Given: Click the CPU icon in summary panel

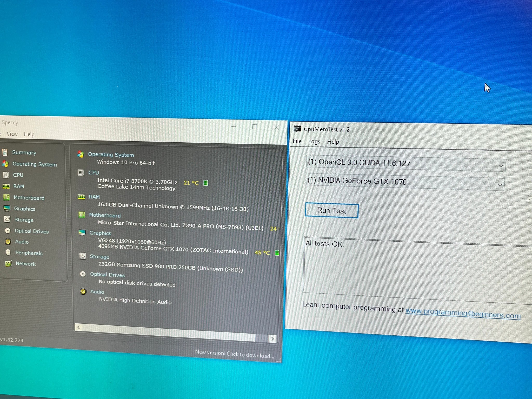Looking at the screenshot, I should click(81, 172).
